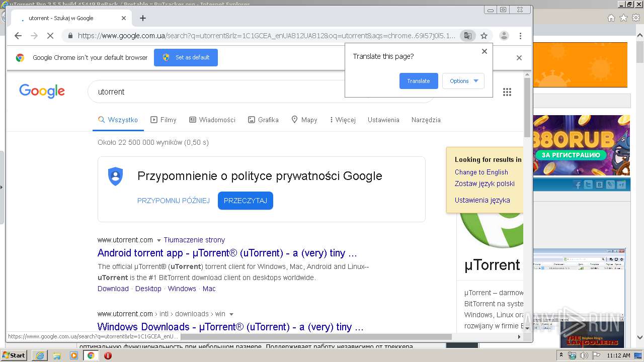Screen dimensions: 644x362
Task: Click the 'Desktop' sitelink
Action: [148, 289]
